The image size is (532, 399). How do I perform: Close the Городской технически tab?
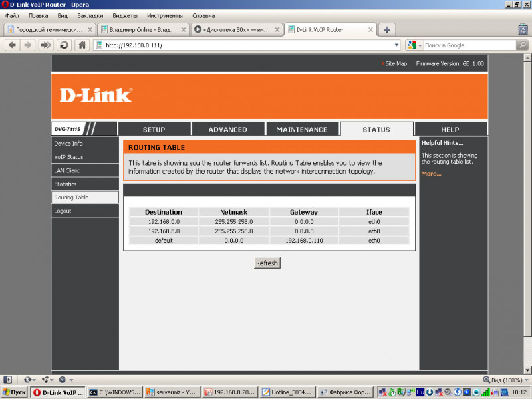coord(90,29)
